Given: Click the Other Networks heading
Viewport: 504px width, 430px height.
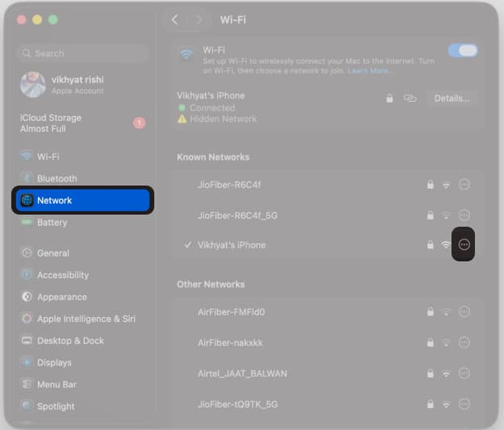Looking at the screenshot, I should pyautogui.click(x=211, y=284).
